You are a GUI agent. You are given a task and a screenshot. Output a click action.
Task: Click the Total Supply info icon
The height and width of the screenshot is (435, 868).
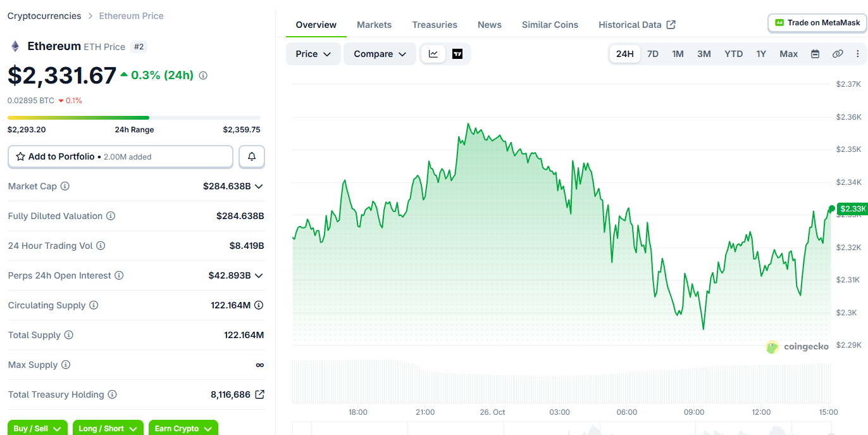[x=69, y=335]
